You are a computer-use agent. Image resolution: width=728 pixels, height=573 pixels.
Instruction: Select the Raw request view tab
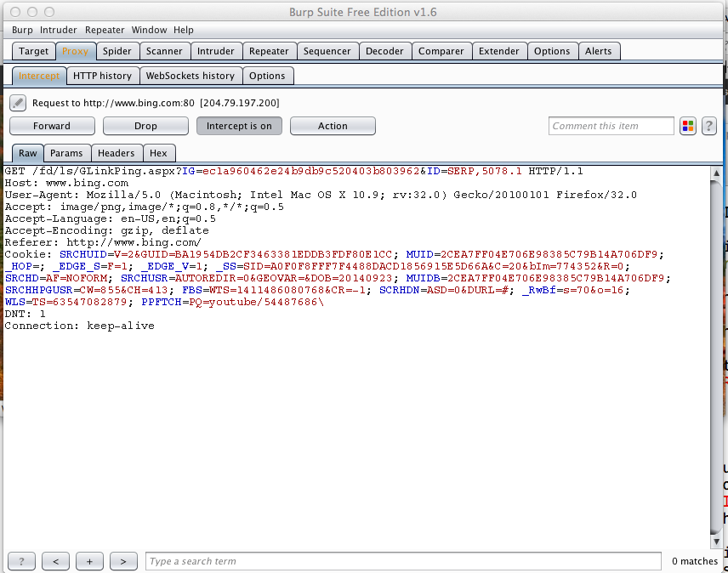(28, 153)
